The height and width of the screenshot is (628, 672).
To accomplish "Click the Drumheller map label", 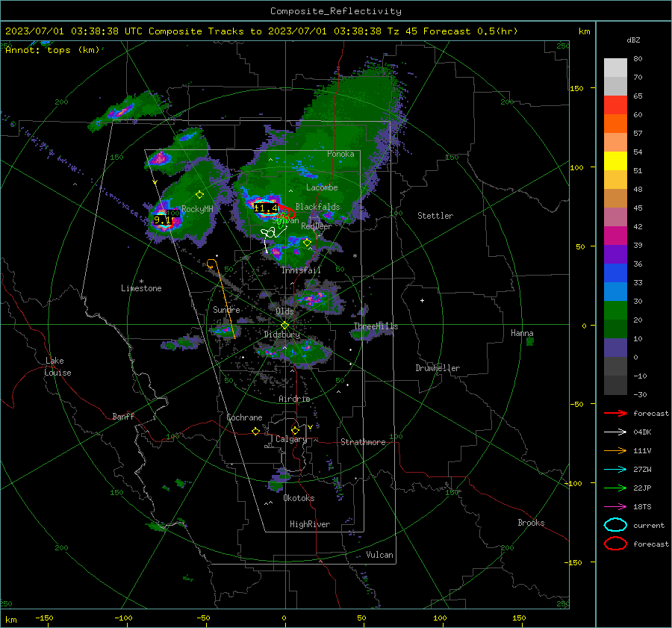I will (438, 368).
